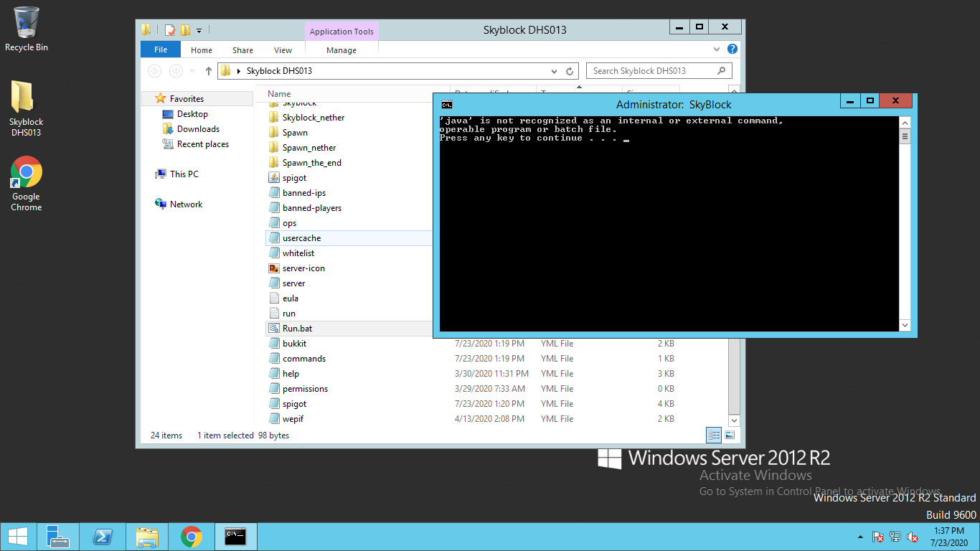Open the address bar history dropdown
980x551 pixels.
point(554,71)
